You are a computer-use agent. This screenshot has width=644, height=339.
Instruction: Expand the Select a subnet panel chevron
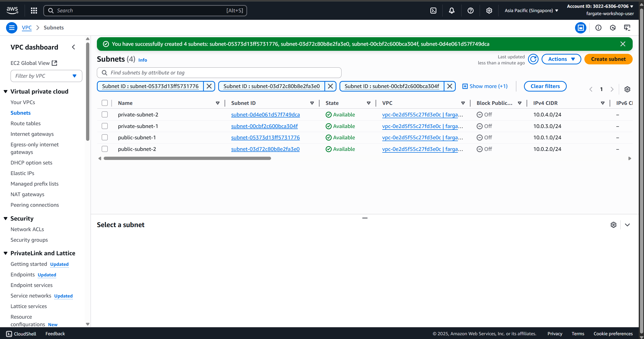coord(627,225)
